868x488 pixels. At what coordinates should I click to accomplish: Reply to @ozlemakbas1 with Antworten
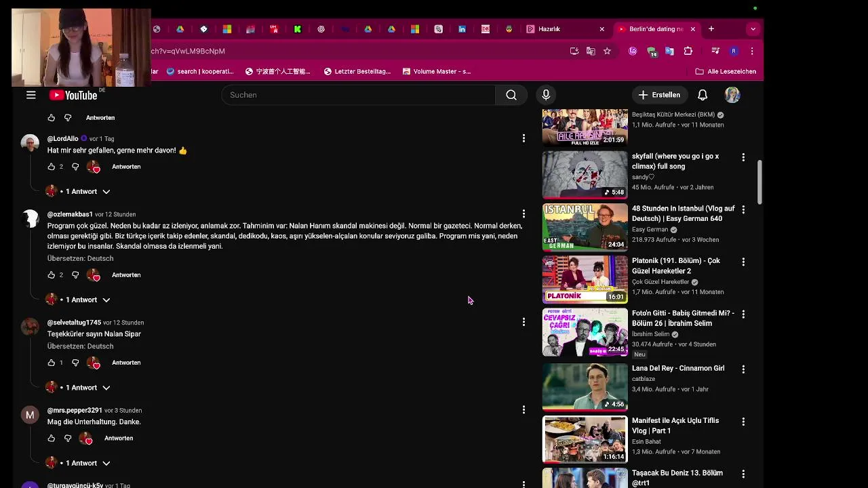click(x=126, y=275)
